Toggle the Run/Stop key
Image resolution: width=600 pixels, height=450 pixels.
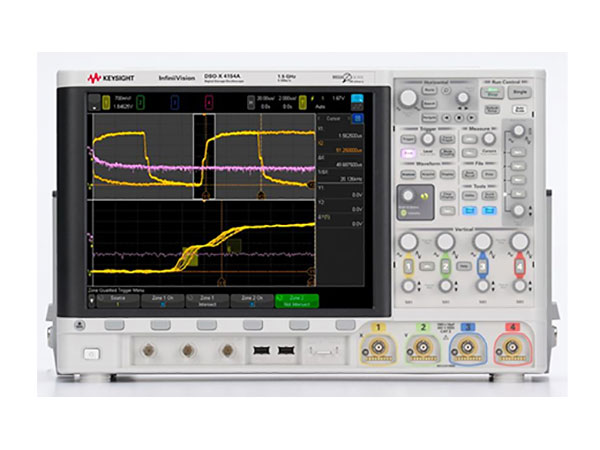(492, 93)
